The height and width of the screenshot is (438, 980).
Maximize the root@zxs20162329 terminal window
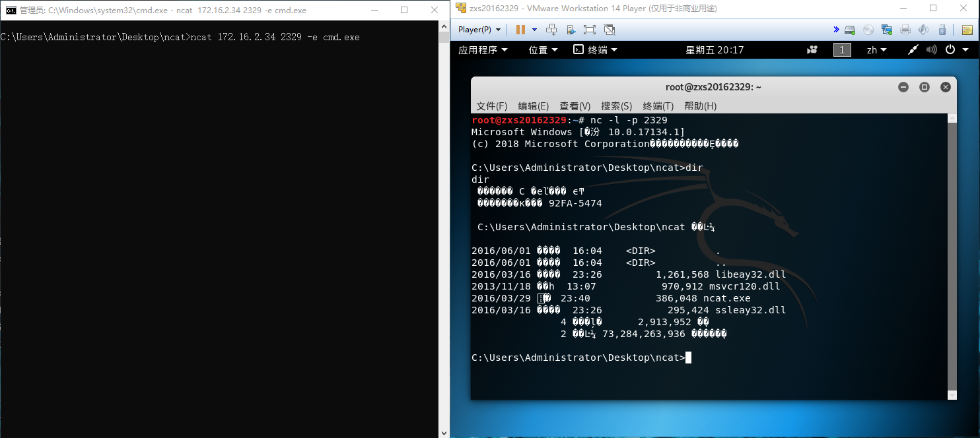click(925, 87)
